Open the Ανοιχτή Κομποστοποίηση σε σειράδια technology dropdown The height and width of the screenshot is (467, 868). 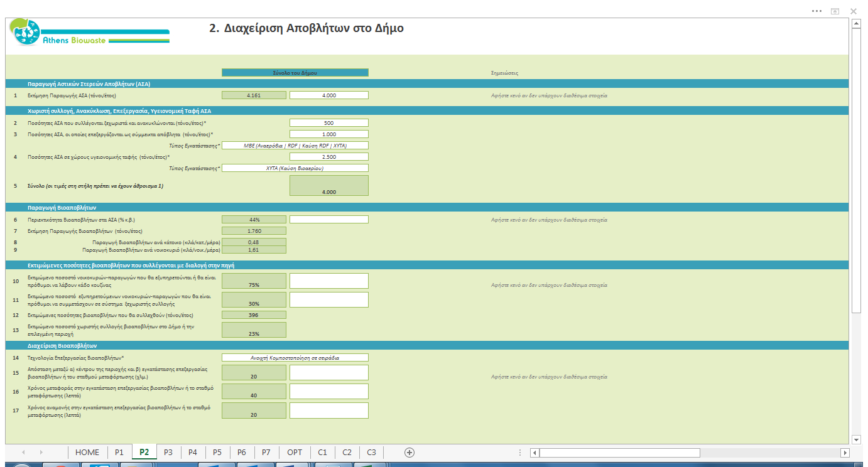295,358
